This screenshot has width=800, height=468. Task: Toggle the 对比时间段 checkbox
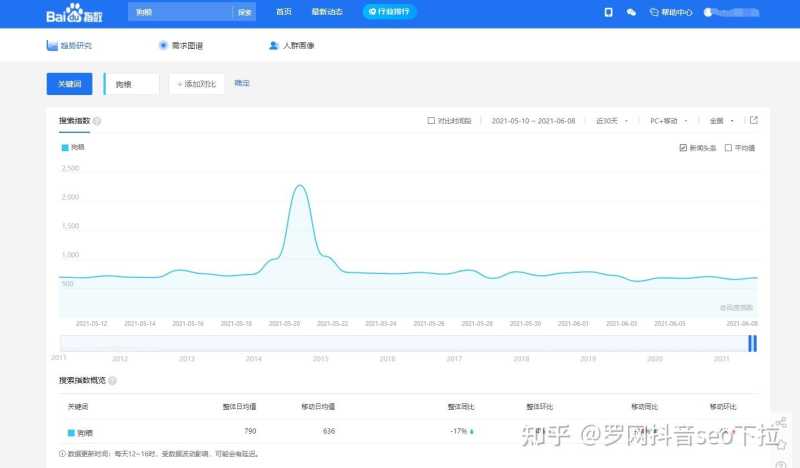[x=431, y=121]
